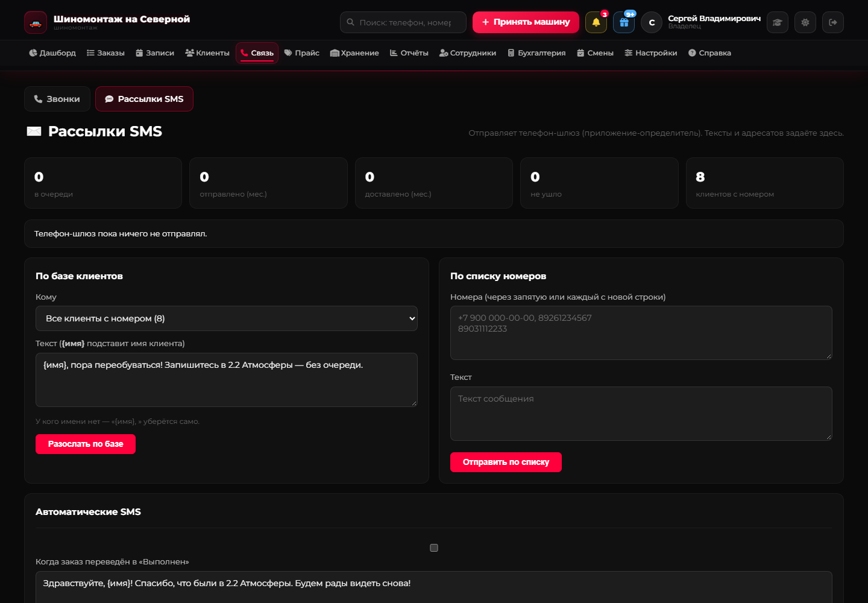Click the Номера phone list text area

(641, 333)
